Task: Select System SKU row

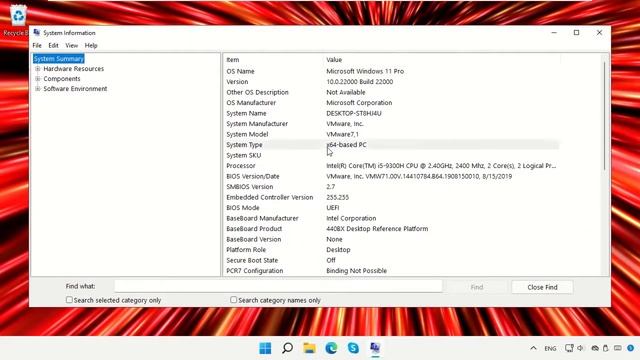Action: 392,156
